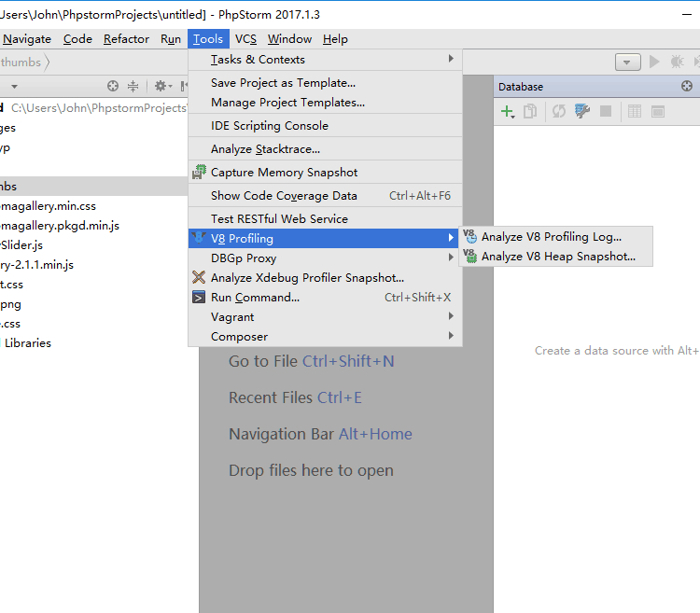The image size is (700, 613).
Task: Click Analyze Xdebug Profiler Snapshot icon
Action: click(x=199, y=277)
